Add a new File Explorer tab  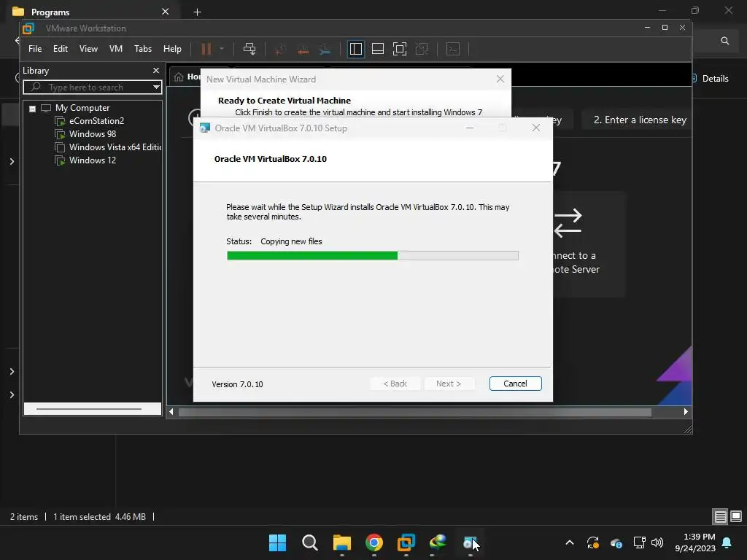coord(197,12)
